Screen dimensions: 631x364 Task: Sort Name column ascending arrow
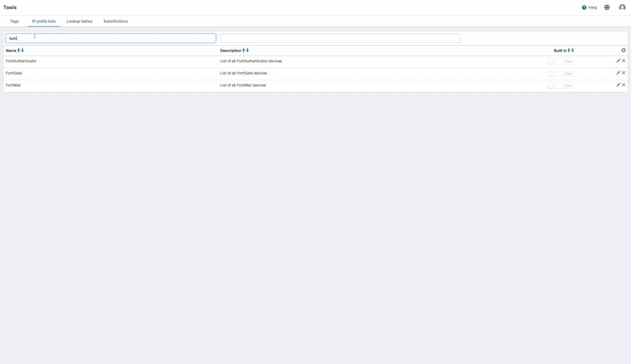click(19, 50)
